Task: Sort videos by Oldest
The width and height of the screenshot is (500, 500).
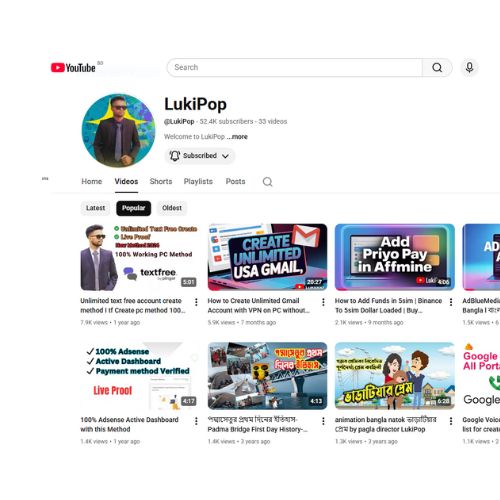Action: [172, 208]
